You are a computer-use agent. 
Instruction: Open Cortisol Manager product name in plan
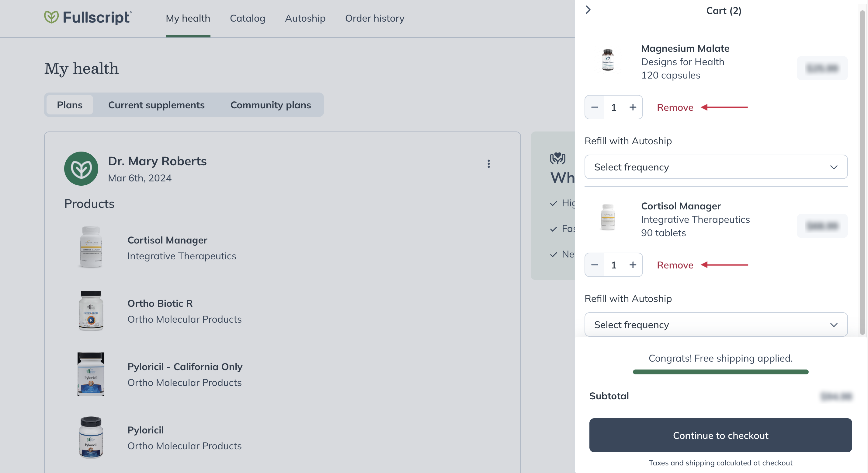pyautogui.click(x=167, y=240)
